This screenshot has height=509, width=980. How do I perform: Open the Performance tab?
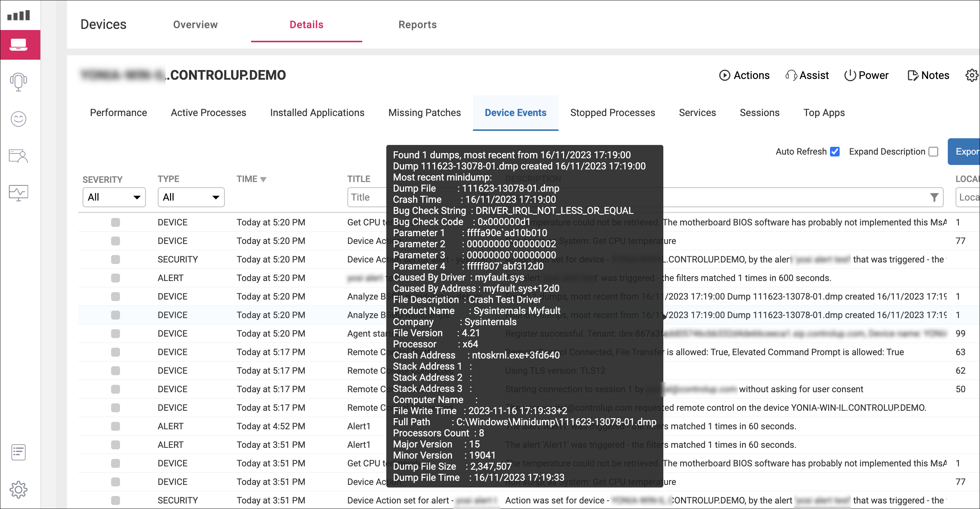[x=118, y=113]
